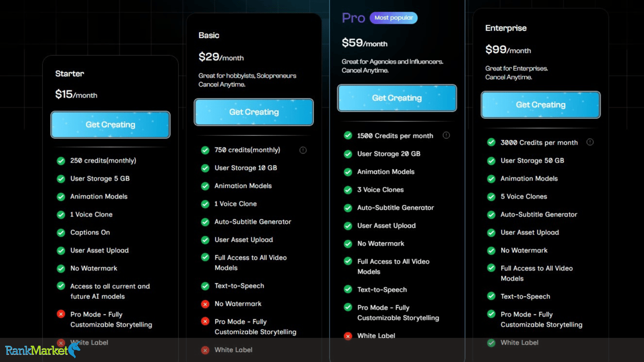Click the RankMarket logo

coord(42,350)
